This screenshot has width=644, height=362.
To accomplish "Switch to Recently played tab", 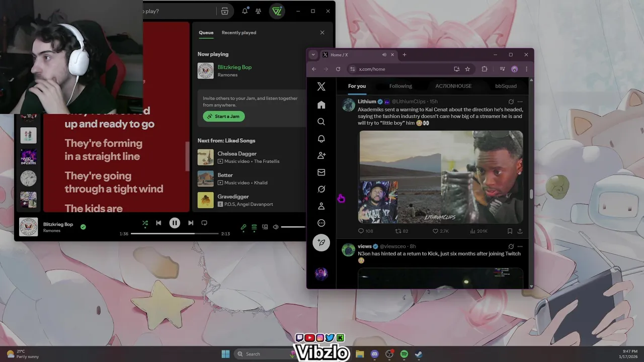I will (239, 33).
